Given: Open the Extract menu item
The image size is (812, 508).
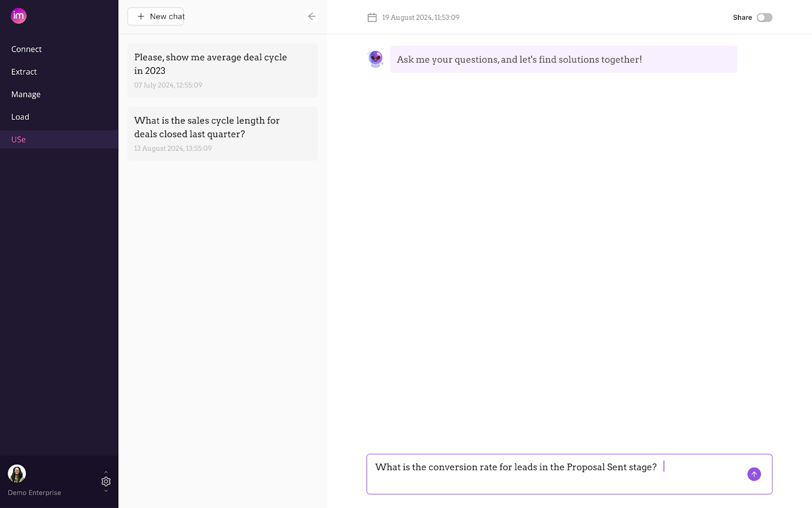Looking at the screenshot, I should (24, 72).
